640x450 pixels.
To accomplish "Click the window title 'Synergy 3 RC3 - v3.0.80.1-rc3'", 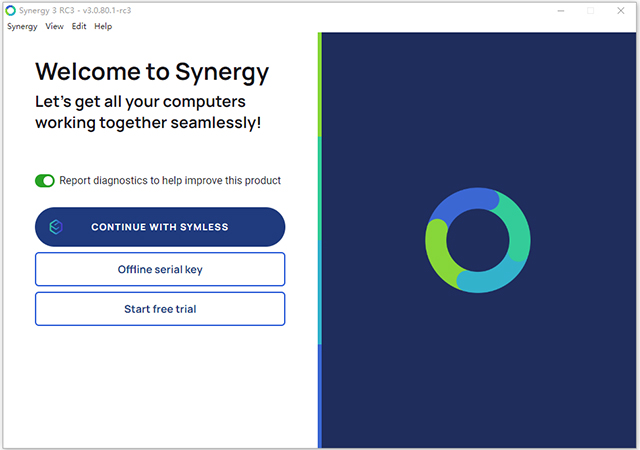I will 75,11.
